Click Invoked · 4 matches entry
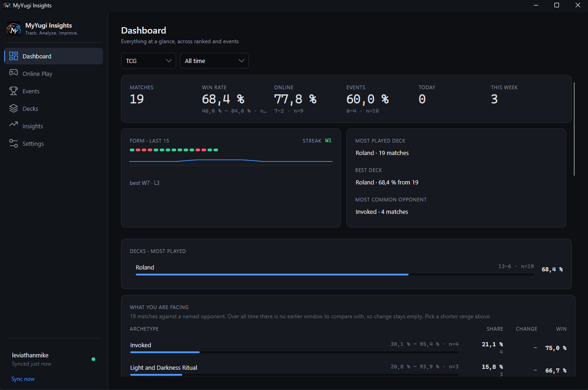Image resolution: width=588 pixels, height=390 pixels. (382, 212)
